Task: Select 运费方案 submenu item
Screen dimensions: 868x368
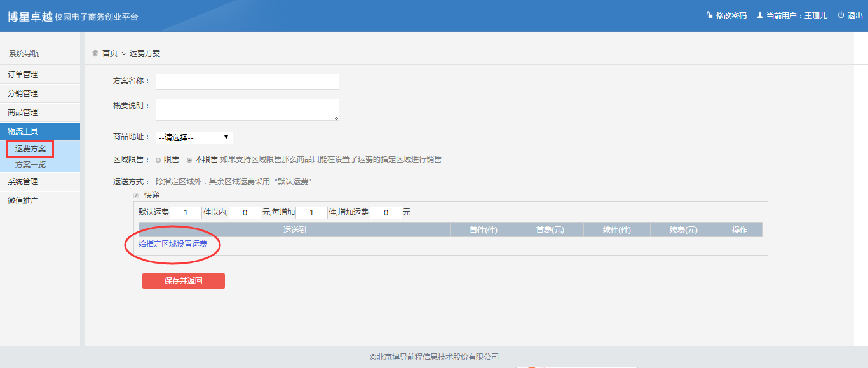Action: 31,149
